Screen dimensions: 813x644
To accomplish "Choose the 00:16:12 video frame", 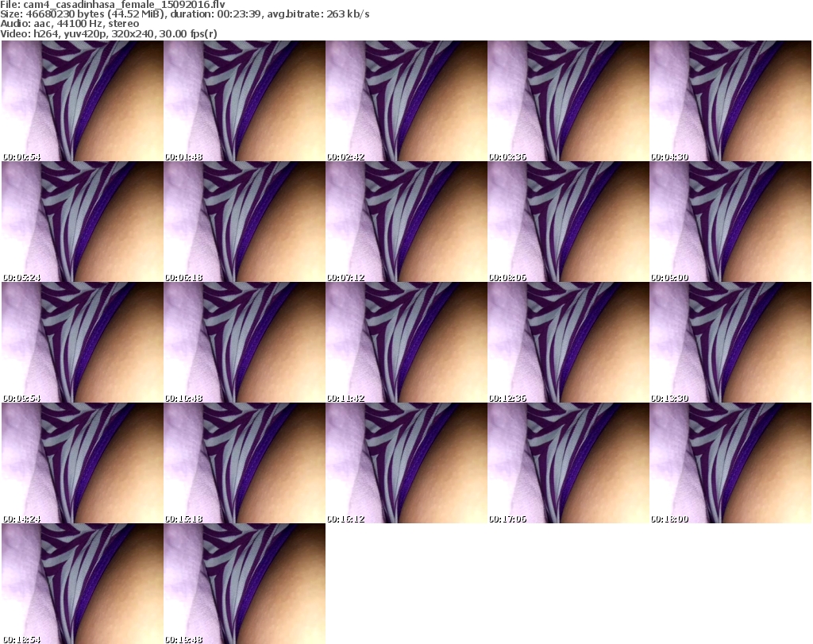I will 406,463.
